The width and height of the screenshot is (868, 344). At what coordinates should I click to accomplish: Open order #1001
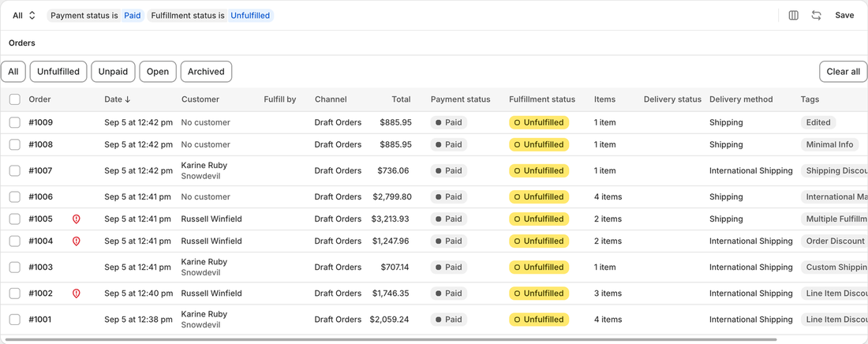(x=40, y=319)
